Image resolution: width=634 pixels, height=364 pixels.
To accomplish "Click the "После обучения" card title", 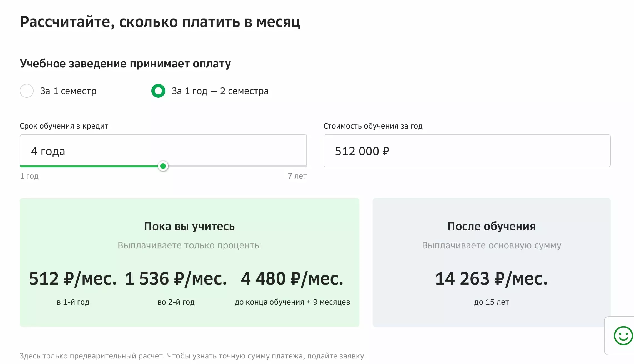I will pyautogui.click(x=491, y=226).
